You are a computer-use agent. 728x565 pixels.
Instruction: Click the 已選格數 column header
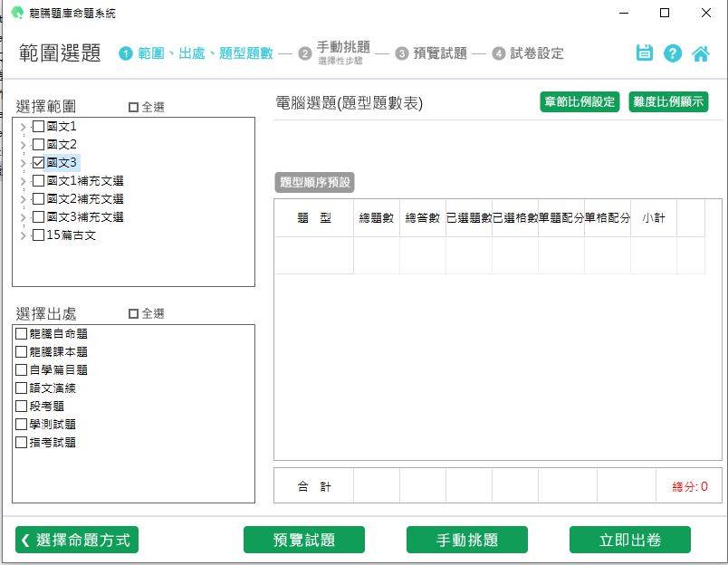515,217
